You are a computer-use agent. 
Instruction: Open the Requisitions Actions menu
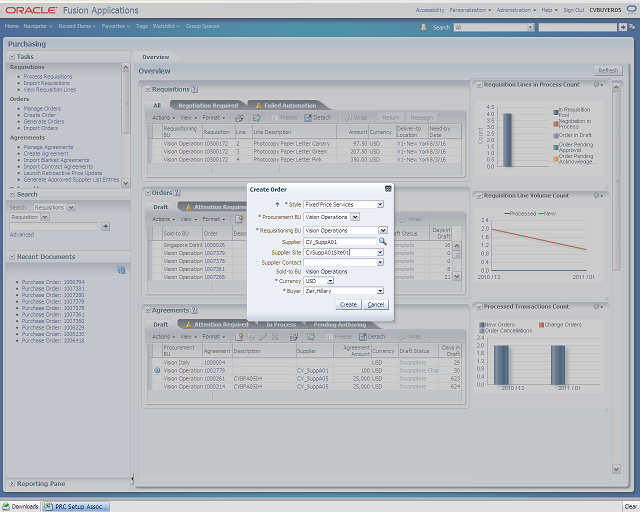[x=163, y=118]
